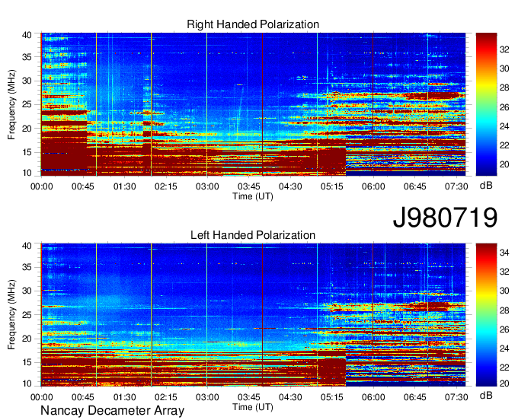518x420 pixels.
Task: Click the 06:00 time tick on right-handed plot
Action: (373, 186)
